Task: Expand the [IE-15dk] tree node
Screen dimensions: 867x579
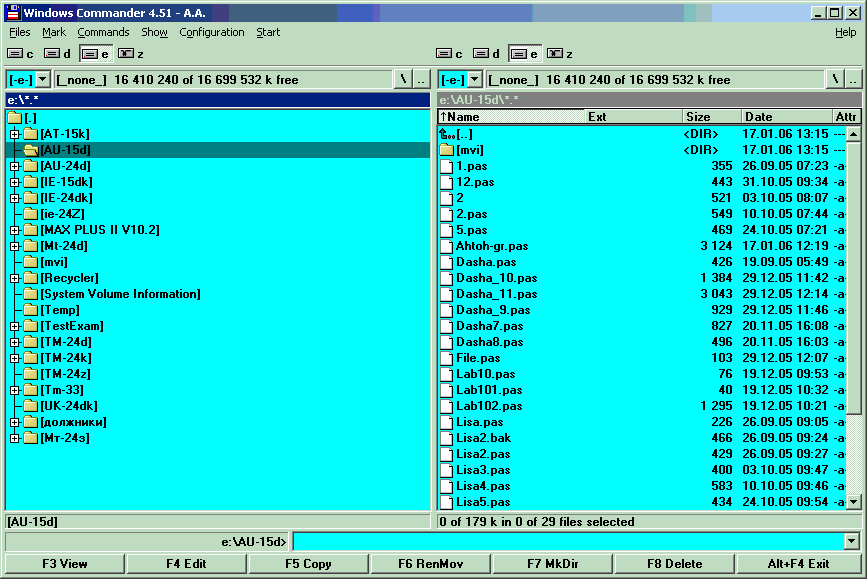Action: click(x=15, y=182)
